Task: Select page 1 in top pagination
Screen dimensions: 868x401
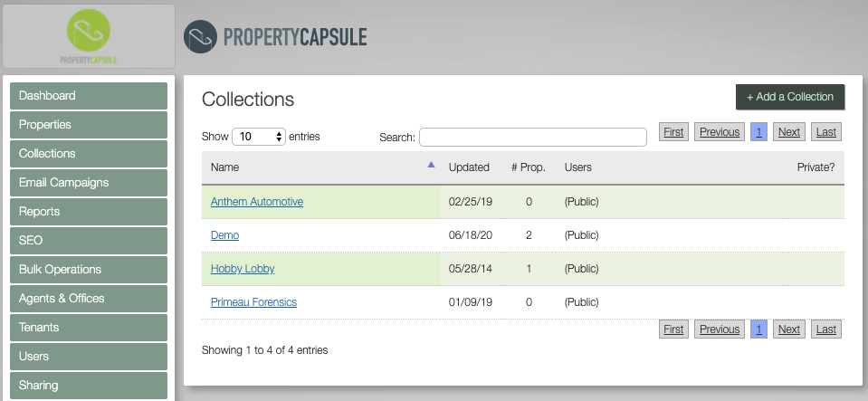Action: [x=759, y=132]
